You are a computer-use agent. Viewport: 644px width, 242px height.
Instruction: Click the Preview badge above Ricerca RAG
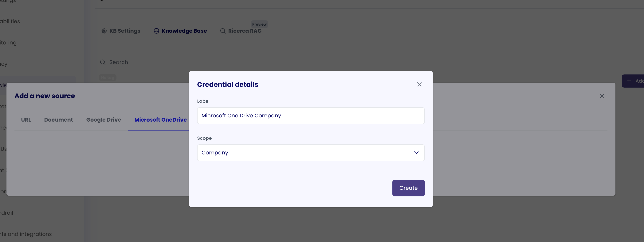click(259, 24)
